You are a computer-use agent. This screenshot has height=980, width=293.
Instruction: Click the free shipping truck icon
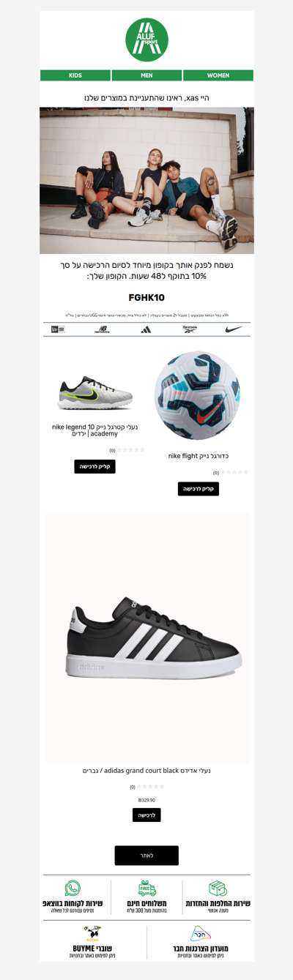(x=147, y=889)
